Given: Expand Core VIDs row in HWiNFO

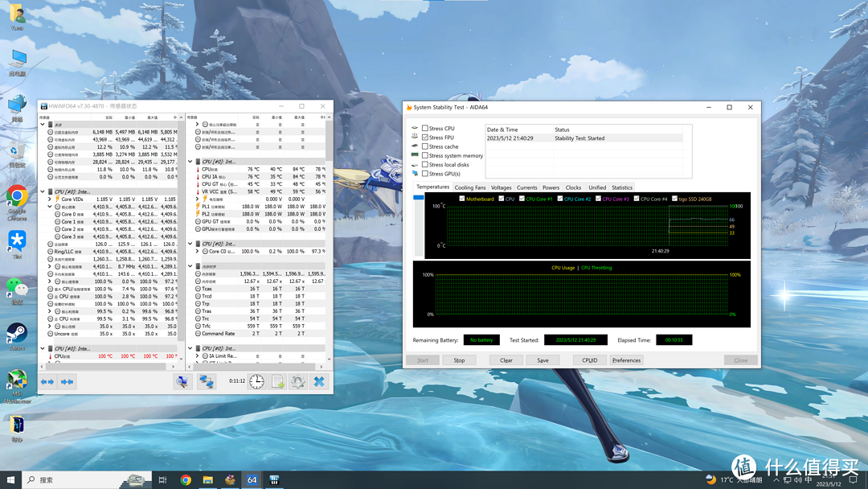Looking at the screenshot, I should (50, 199).
